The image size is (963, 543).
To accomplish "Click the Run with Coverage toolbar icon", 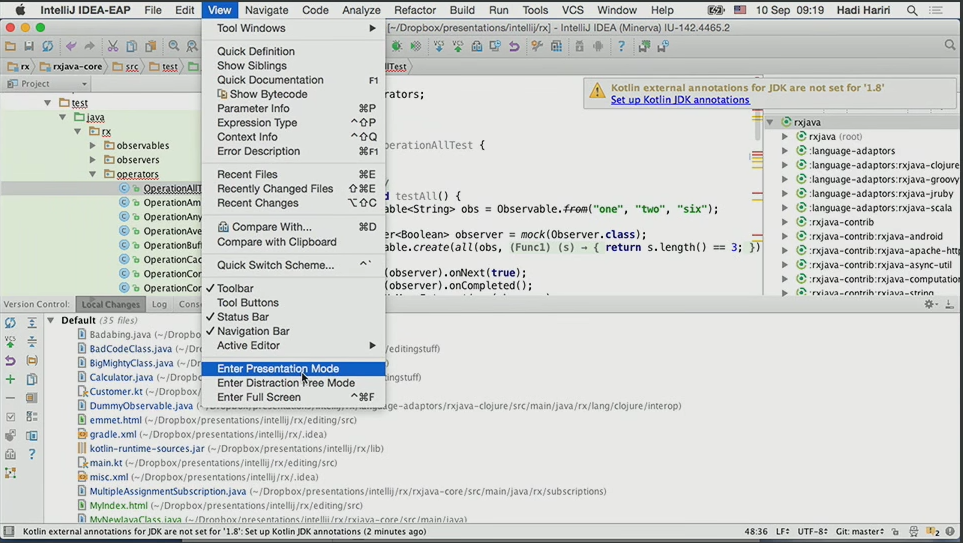I will point(416,46).
